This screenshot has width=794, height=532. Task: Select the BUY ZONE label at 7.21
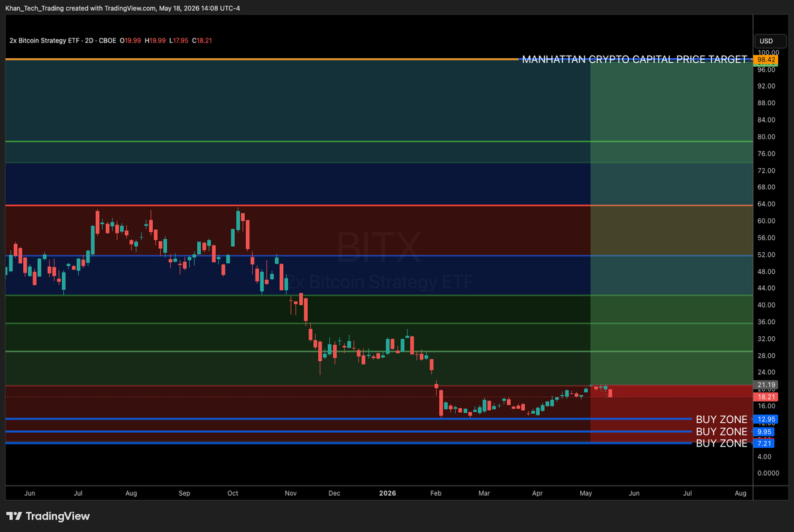[x=721, y=443]
